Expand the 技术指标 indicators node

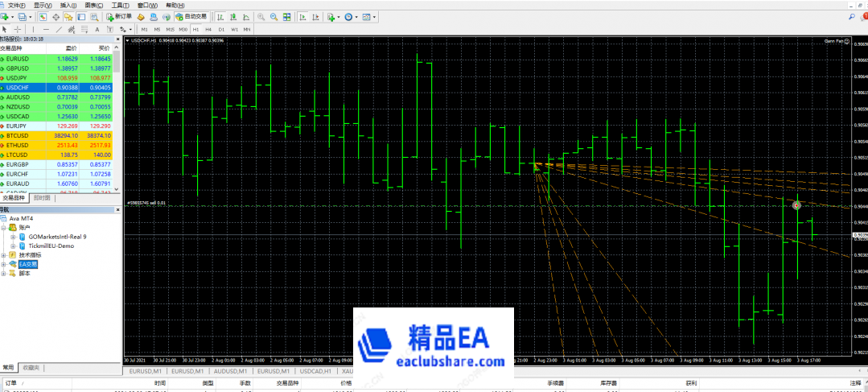(5, 255)
